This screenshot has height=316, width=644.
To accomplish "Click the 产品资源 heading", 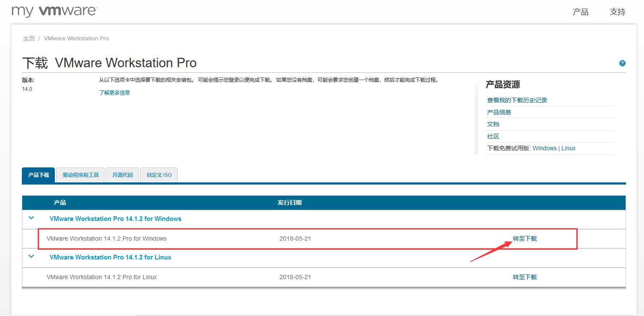I will click(x=503, y=84).
